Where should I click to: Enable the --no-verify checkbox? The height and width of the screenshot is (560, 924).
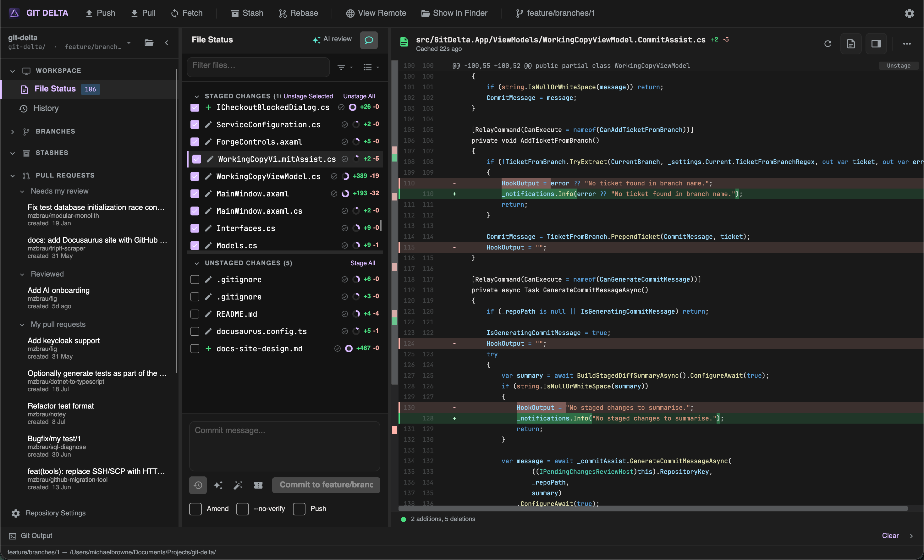243,509
